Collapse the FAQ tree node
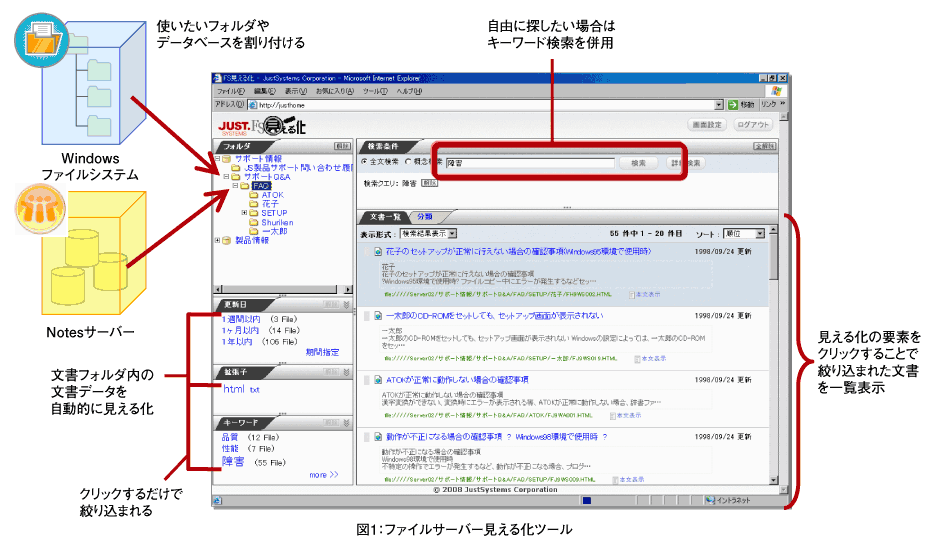 click(x=235, y=186)
